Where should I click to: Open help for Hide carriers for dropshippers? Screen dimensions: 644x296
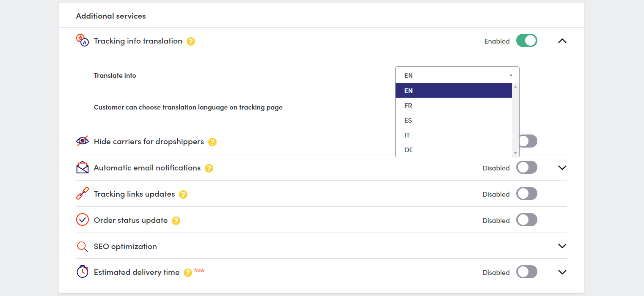(x=212, y=142)
